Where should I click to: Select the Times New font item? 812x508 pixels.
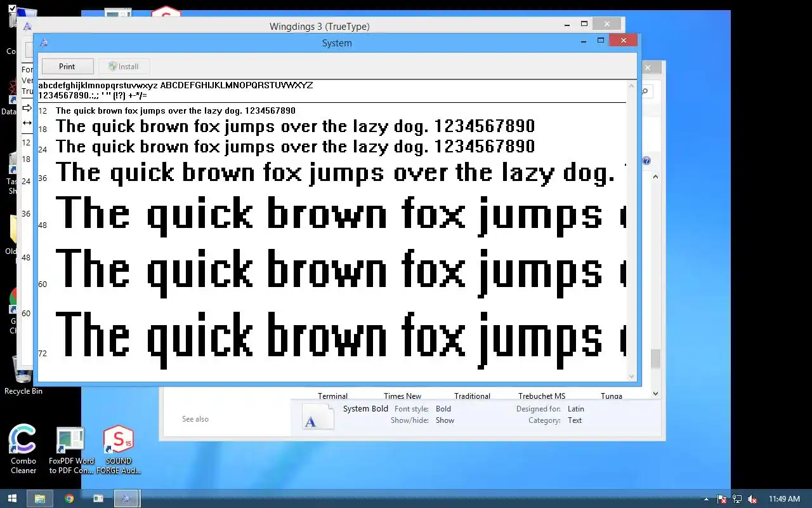point(402,396)
